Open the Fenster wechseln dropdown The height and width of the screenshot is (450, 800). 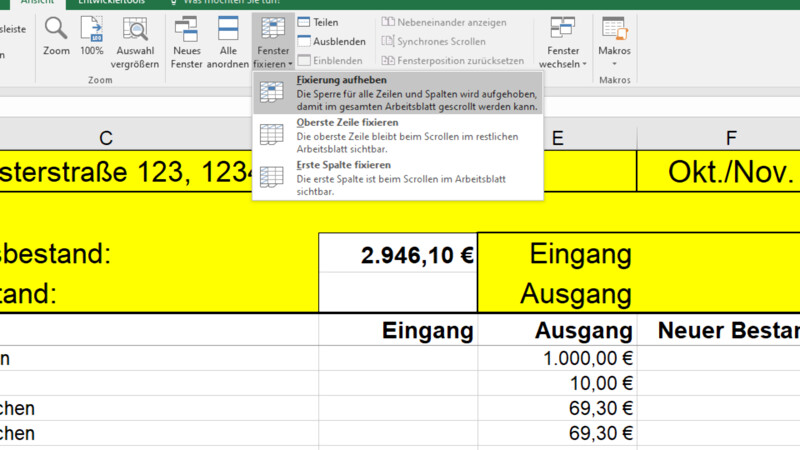(x=563, y=43)
